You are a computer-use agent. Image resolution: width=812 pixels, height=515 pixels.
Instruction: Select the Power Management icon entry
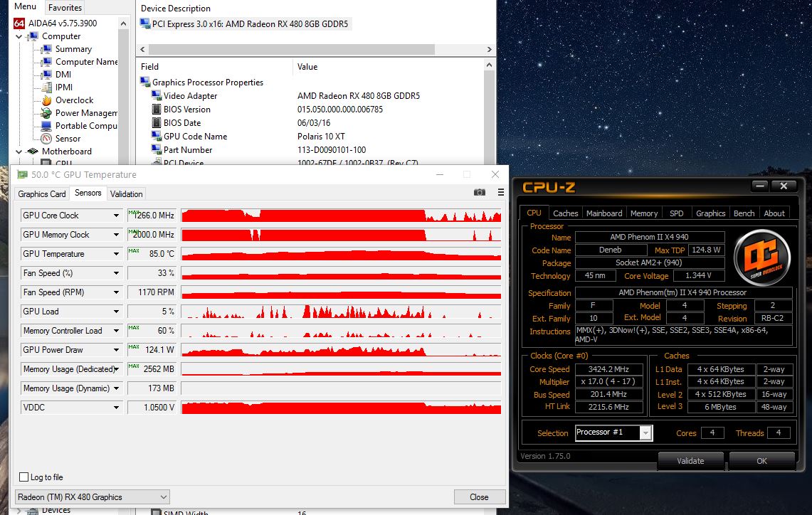click(46, 113)
